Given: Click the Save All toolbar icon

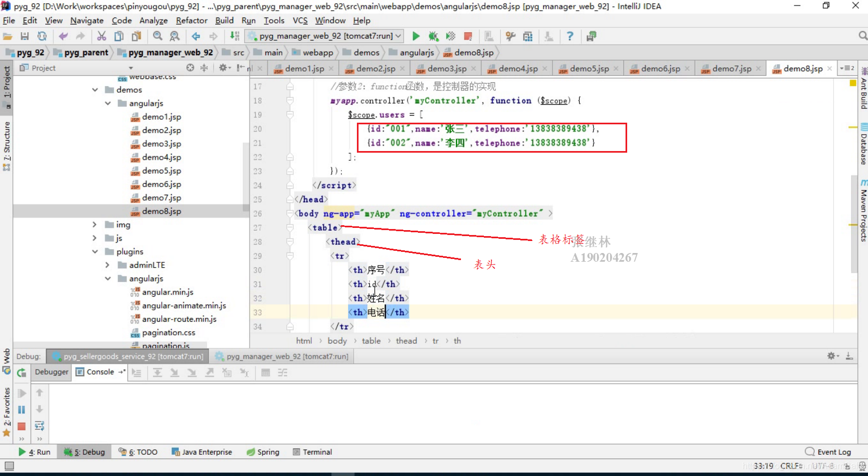Looking at the screenshot, I should [x=25, y=36].
